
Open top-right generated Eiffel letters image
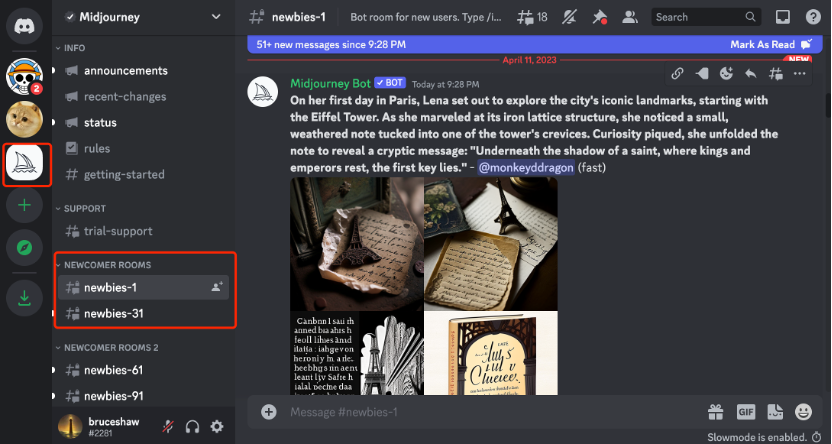[491, 244]
